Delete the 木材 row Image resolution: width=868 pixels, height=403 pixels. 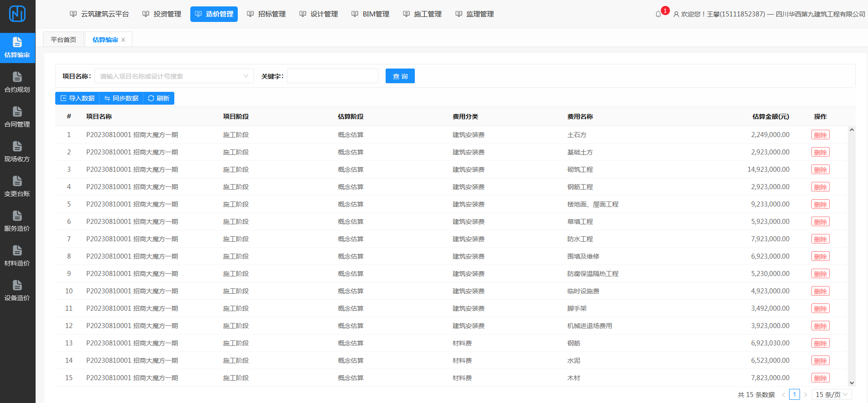click(821, 378)
